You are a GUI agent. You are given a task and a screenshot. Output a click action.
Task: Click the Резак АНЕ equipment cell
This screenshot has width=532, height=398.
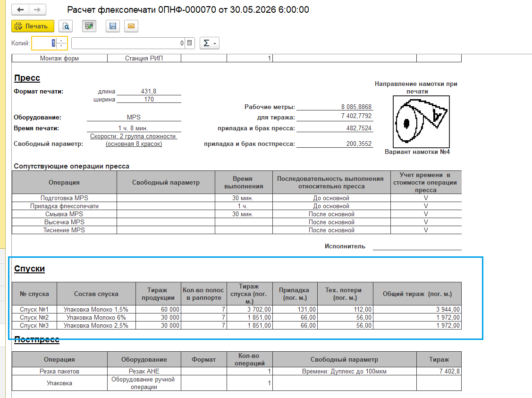click(144, 371)
